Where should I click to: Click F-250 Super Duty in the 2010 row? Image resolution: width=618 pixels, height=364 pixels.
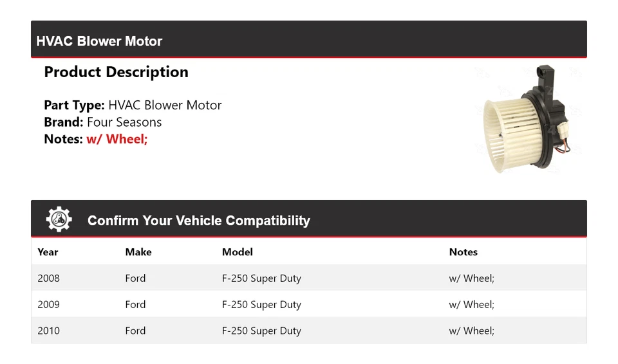point(261,331)
